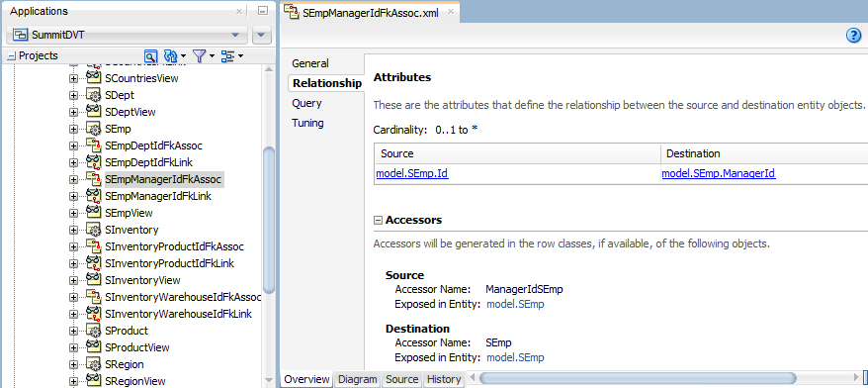868x388 pixels.
Task: Click the SInventoryProductIdFkLink link icon
Action: tap(93, 263)
